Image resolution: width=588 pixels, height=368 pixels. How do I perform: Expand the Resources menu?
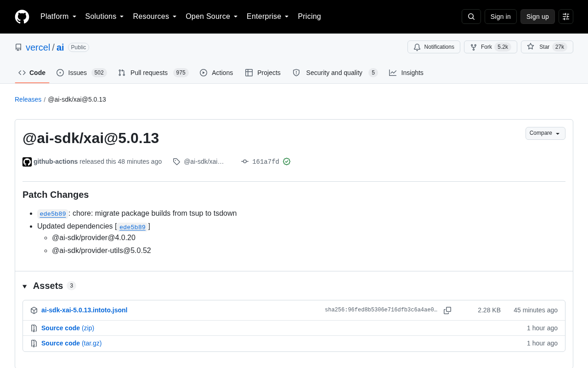coord(155,17)
